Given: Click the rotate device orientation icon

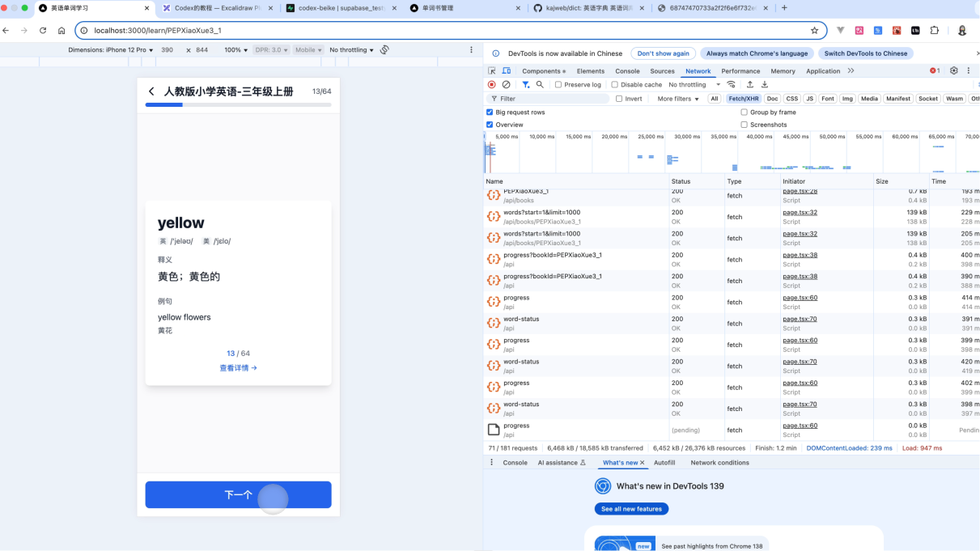Looking at the screenshot, I should point(384,50).
